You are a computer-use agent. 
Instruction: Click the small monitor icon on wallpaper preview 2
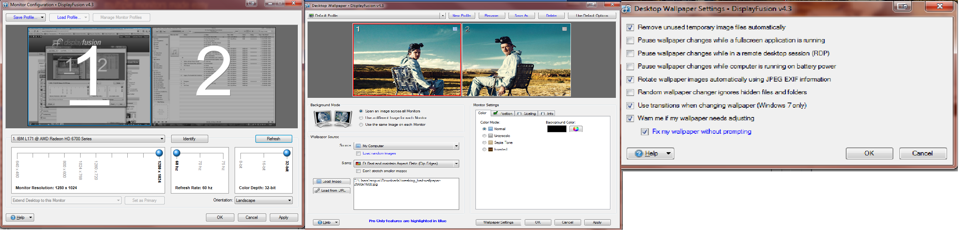click(564, 29)
